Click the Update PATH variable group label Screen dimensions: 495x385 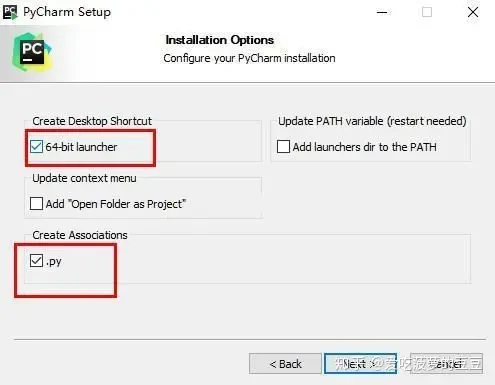[x=372, y=121]
